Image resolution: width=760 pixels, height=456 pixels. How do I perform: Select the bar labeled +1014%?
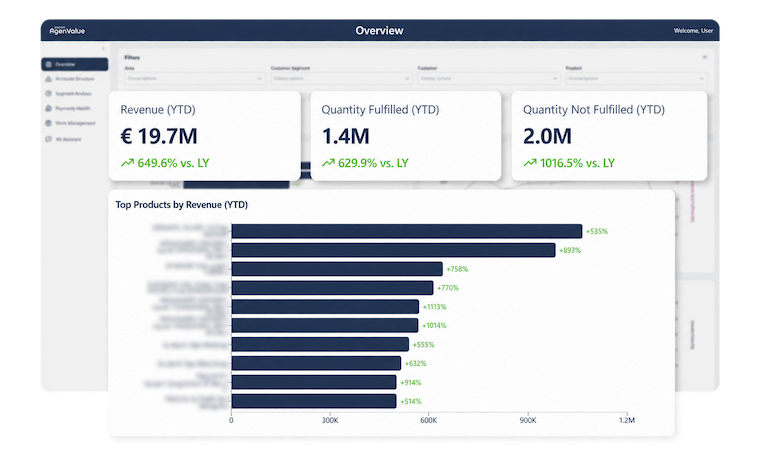point(325,325)
